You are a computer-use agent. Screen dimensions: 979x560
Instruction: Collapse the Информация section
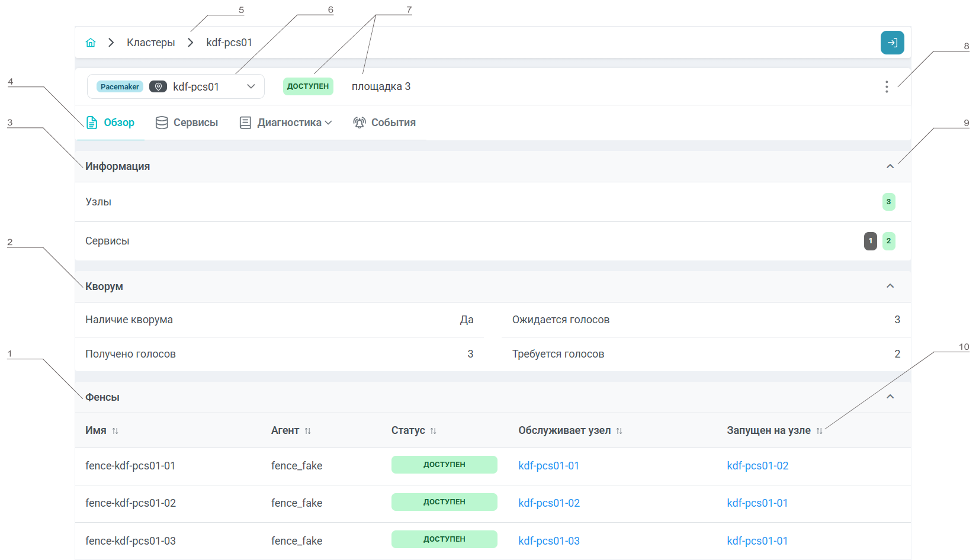coord(890,166)
